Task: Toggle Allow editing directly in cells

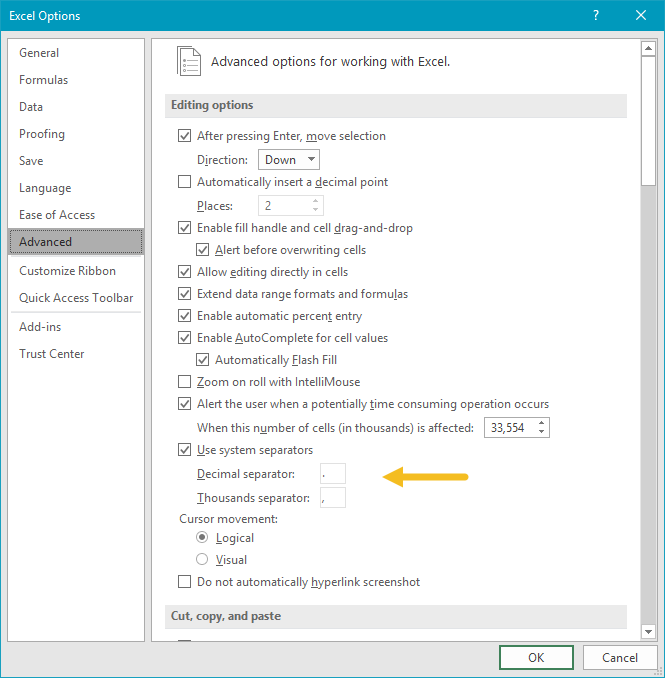Action: [185, 272]
